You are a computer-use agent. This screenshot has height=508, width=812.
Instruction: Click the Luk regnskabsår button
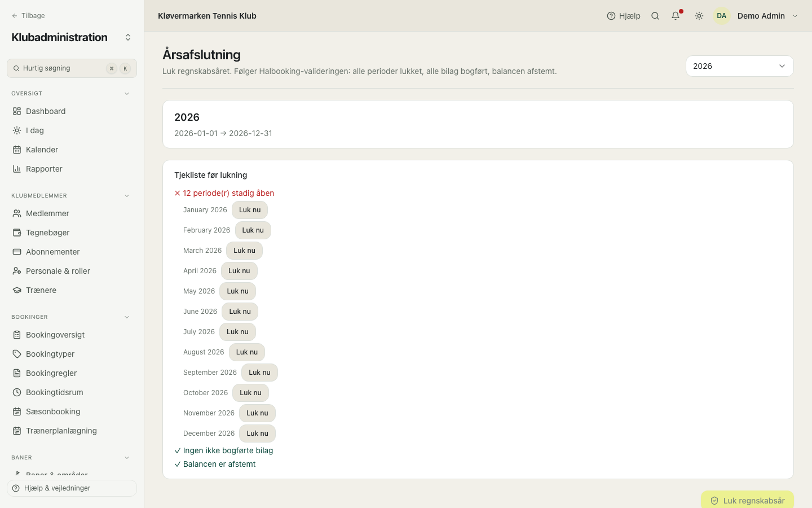pyautogui.click(x=747, y=500)
